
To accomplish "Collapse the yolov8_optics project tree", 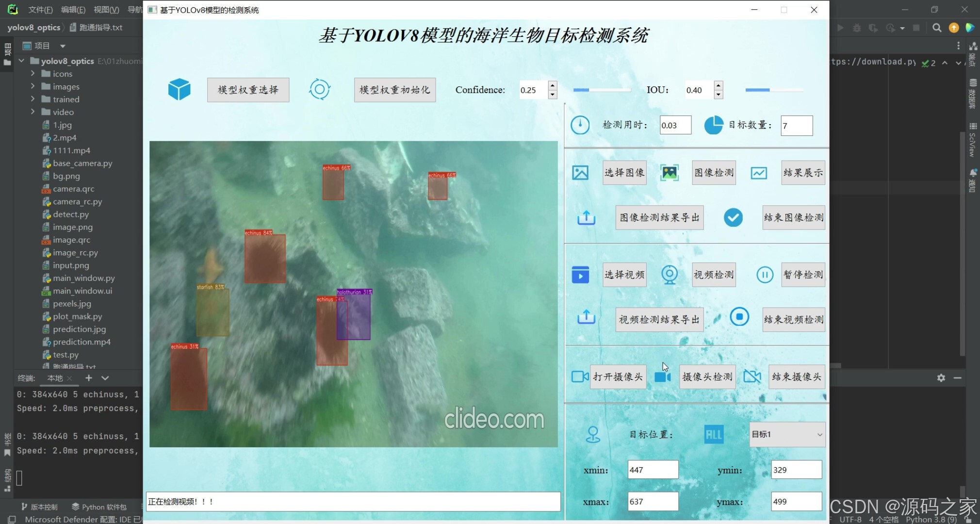I will coord(21,61).
